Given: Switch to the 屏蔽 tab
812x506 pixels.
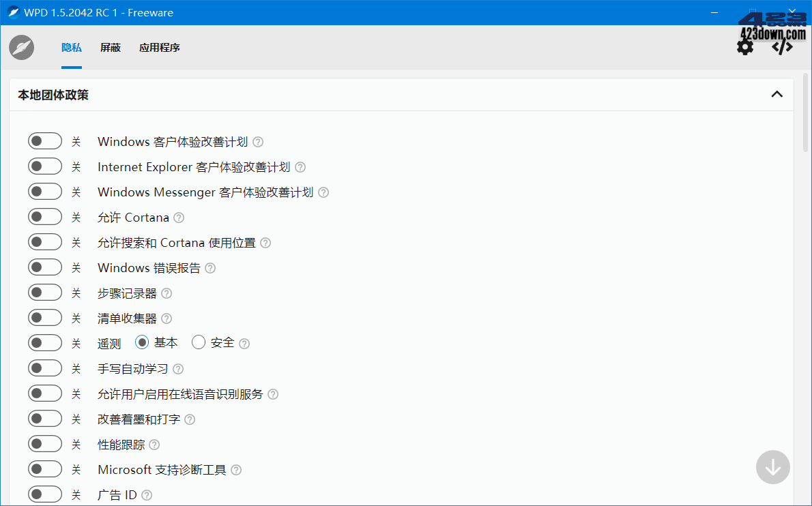Looking at the screenshot, I should [x=110, y=48].
